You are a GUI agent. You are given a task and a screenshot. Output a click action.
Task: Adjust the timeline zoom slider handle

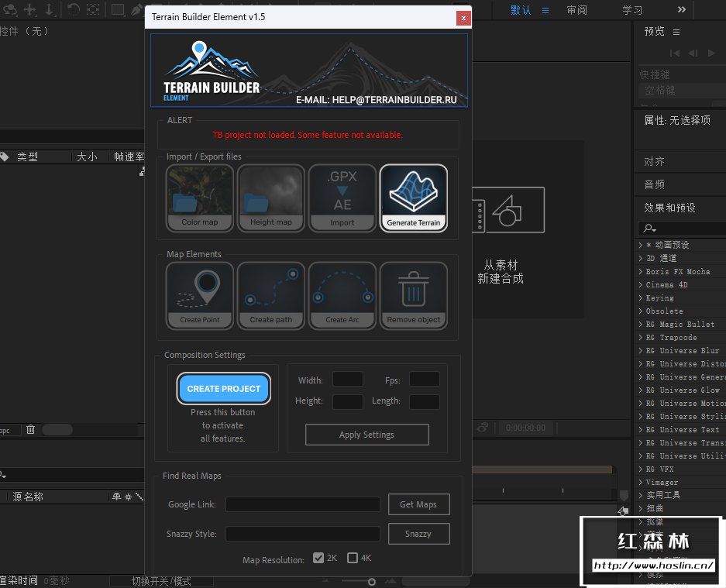point(371,582)
